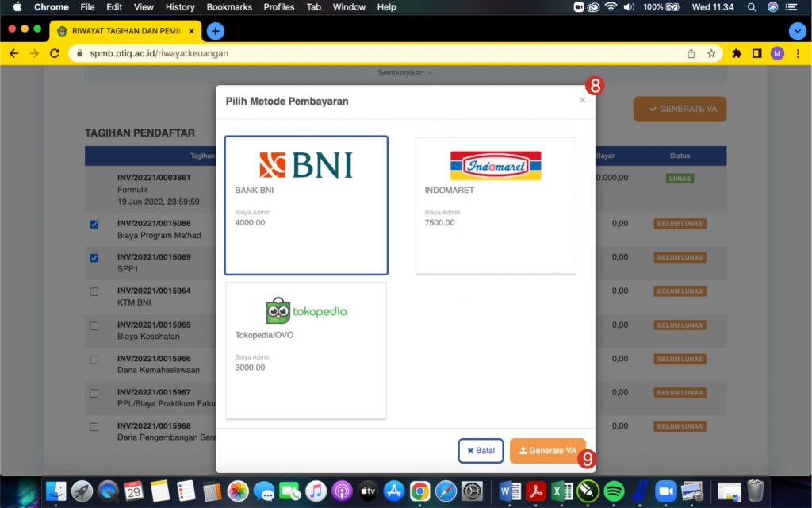Open Calendar from the Dock
The image size is (812, 508).
coord(133,491)
